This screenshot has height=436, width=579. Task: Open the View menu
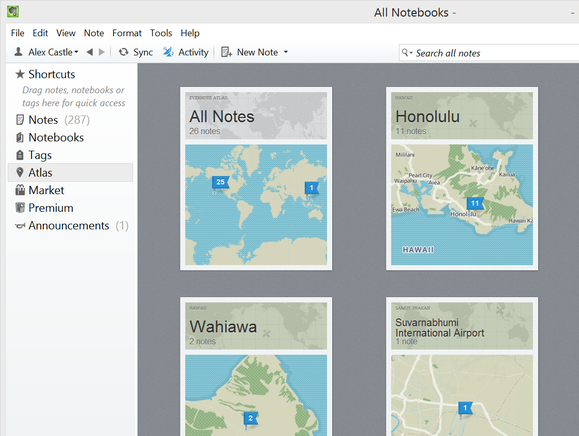point(66,33)
